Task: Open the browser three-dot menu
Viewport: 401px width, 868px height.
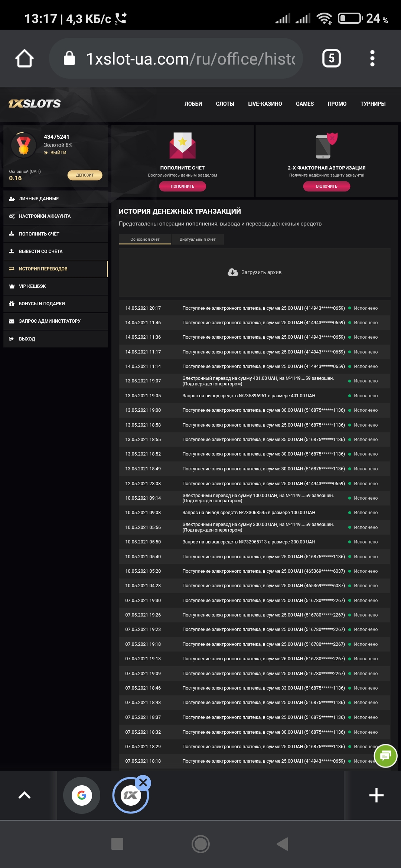Action: click(x=372, y=58)
